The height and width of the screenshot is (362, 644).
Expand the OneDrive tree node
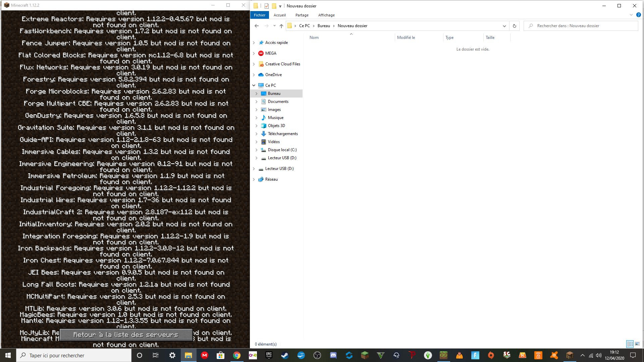click(x=254, y=75)
